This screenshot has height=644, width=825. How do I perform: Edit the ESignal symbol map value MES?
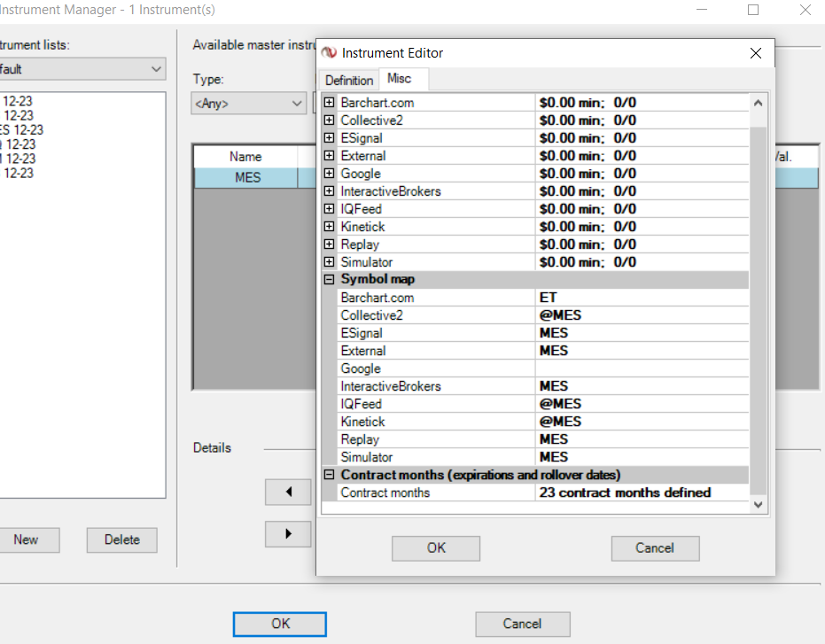click(642, 333)
